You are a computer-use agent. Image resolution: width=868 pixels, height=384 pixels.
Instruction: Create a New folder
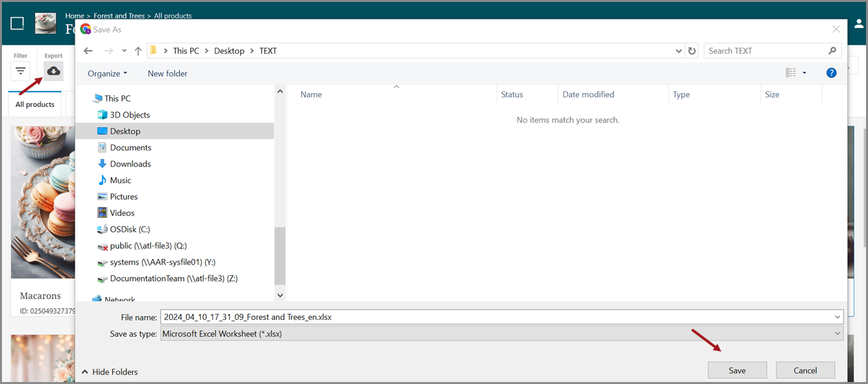coord(167,73)
